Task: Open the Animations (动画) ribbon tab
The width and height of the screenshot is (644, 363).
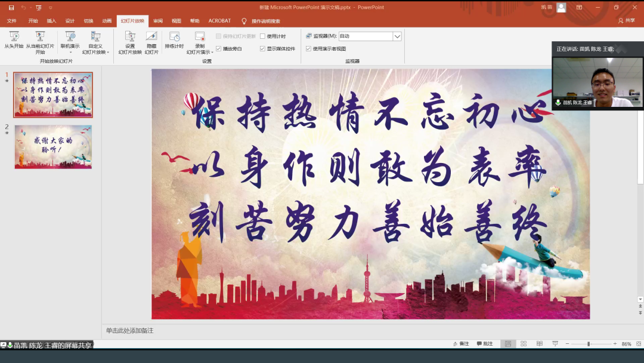Action: coord(107,21)
